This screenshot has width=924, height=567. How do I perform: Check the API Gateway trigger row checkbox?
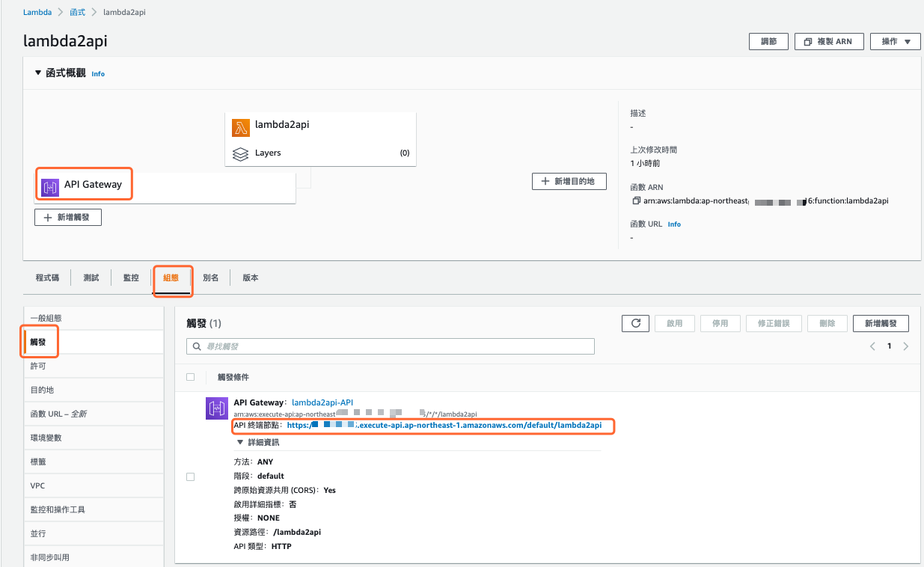pyautogui.click(x=190, y=476)
